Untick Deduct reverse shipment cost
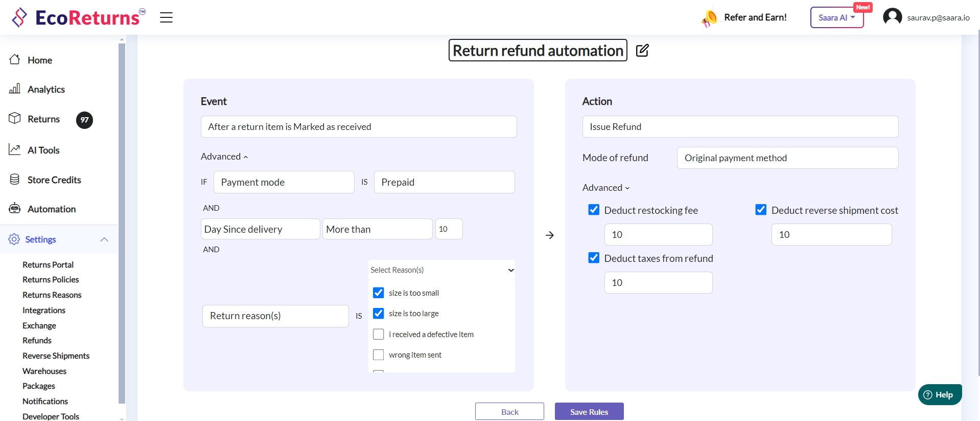980x421 pixels. click(x=761, y=210)
